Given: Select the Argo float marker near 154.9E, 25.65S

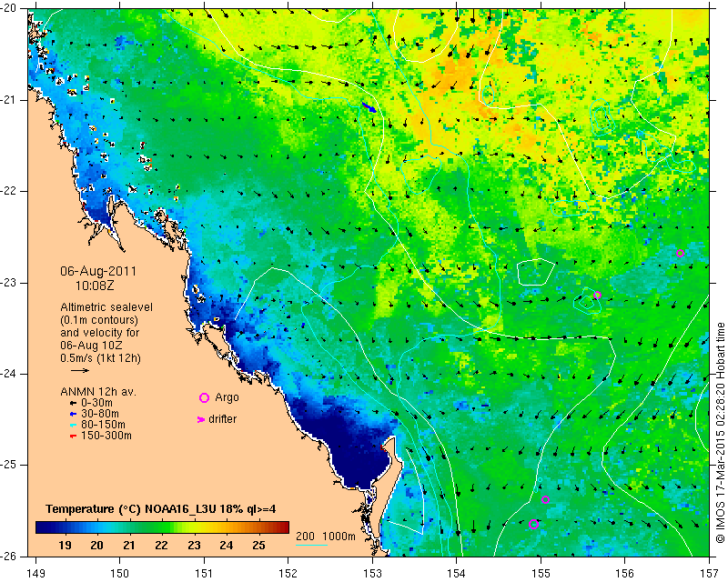Looking at the screenshot, I should 533,525.
